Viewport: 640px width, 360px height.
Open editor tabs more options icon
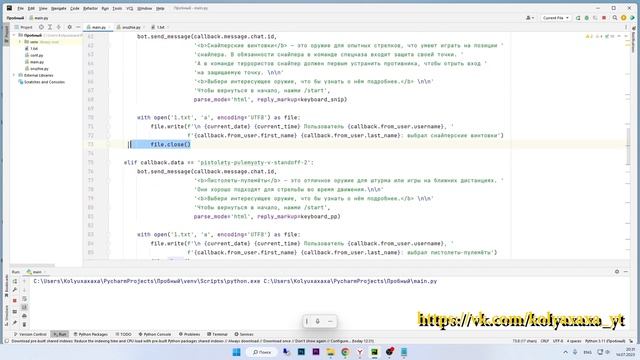(626, 27)
